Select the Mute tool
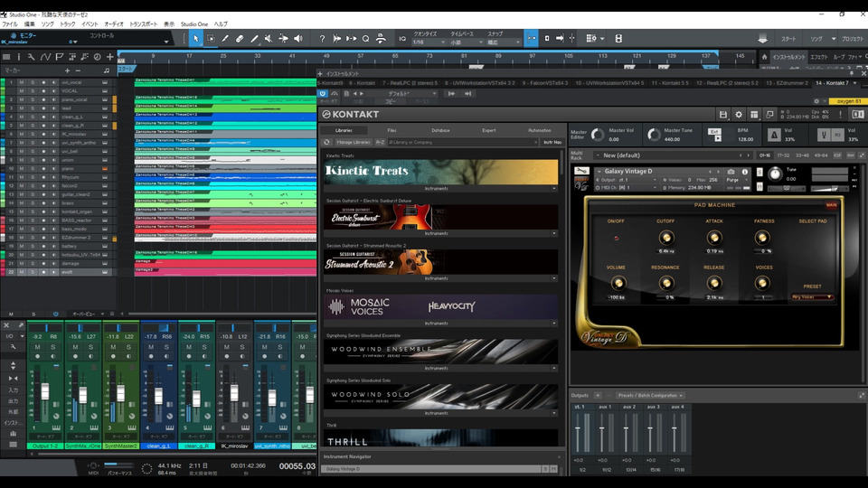Screen dimensions: 868x488 [269, 39]
